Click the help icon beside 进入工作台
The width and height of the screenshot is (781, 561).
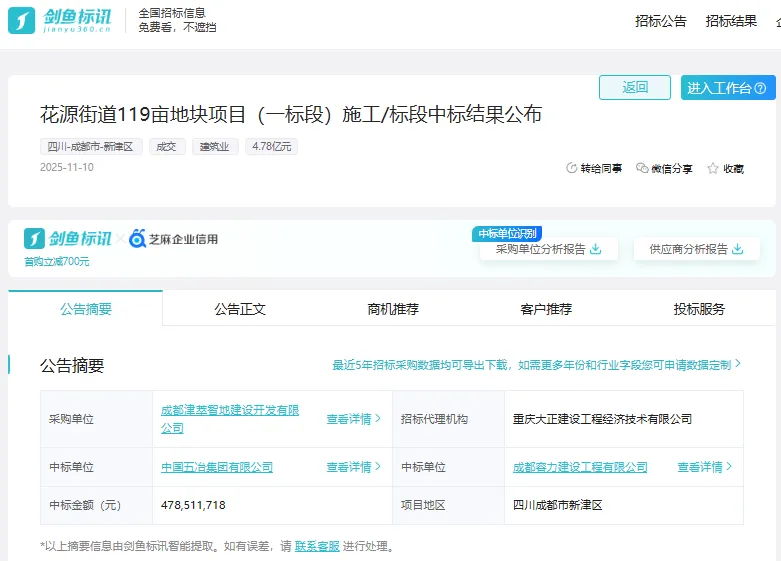762,88
